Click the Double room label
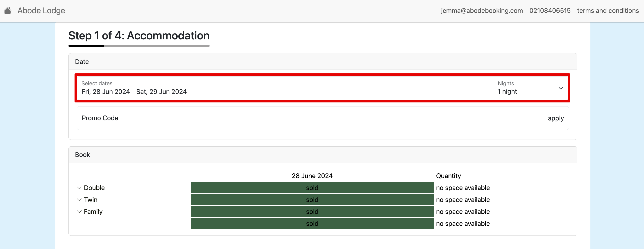The width and height of the screenshot is (644, 249). [94, 188]
